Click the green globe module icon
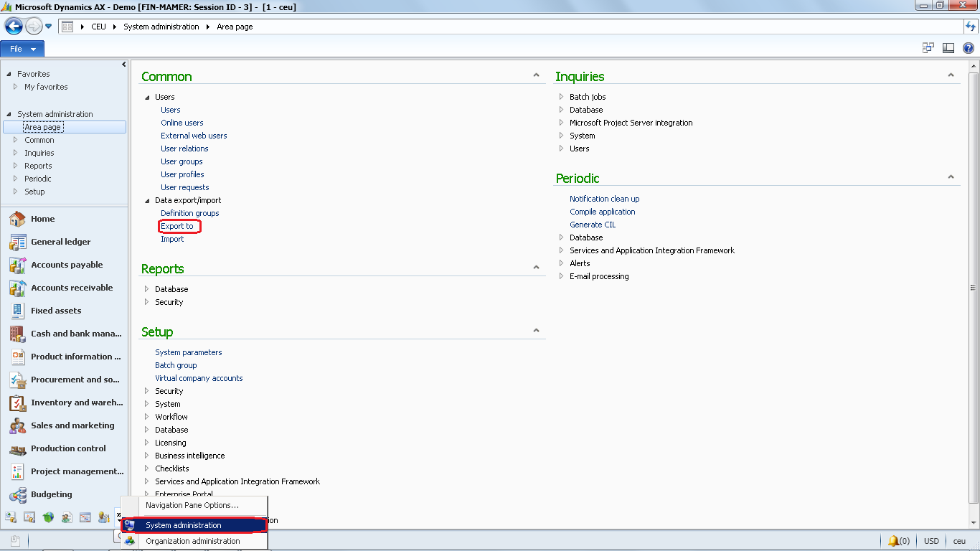Image resolution: width=980 pixels, height=551 pixels. click(48, 517)
